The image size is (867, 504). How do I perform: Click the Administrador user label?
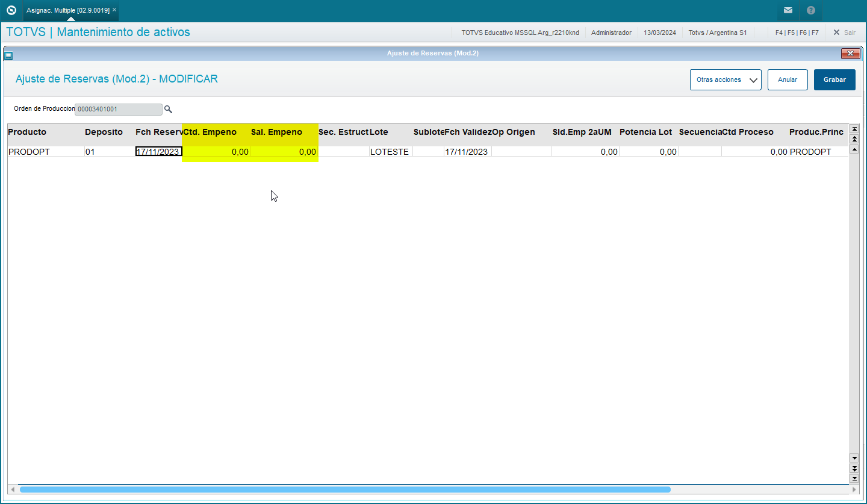click(611, 33)
